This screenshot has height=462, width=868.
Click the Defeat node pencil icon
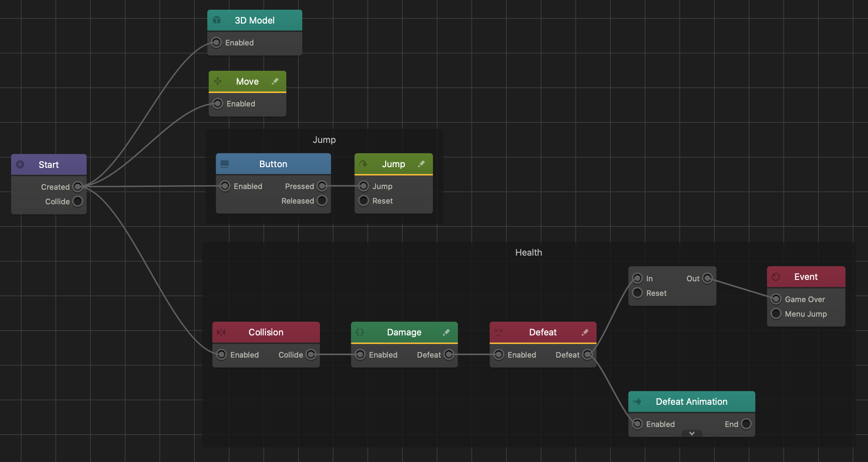[585, 332]
